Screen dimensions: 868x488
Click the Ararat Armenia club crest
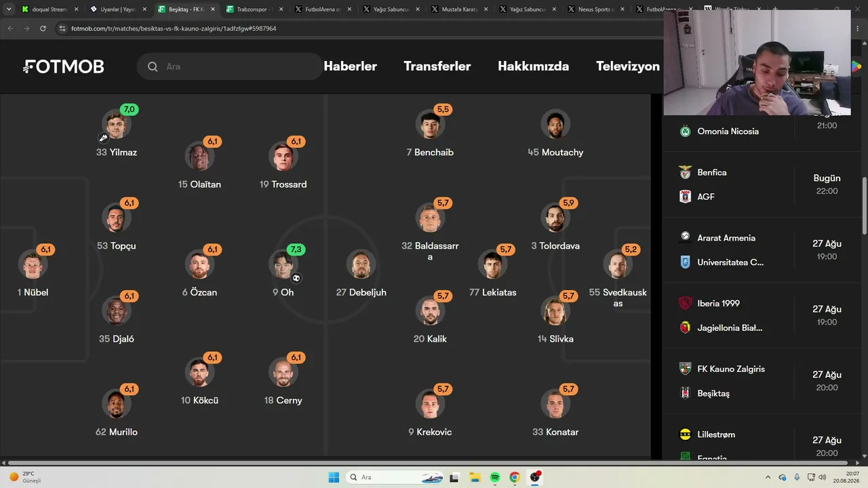click(x=685, y=238)
